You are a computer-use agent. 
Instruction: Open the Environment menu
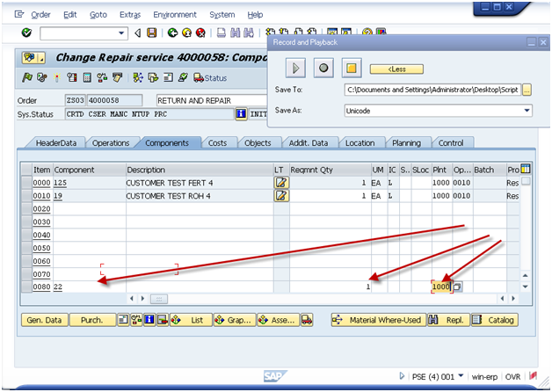tap(175, 15)
